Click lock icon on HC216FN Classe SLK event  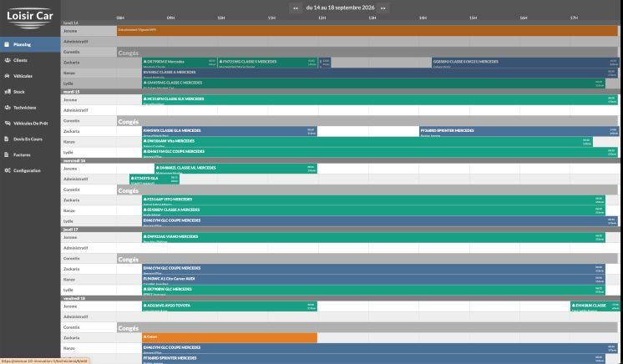145,99
